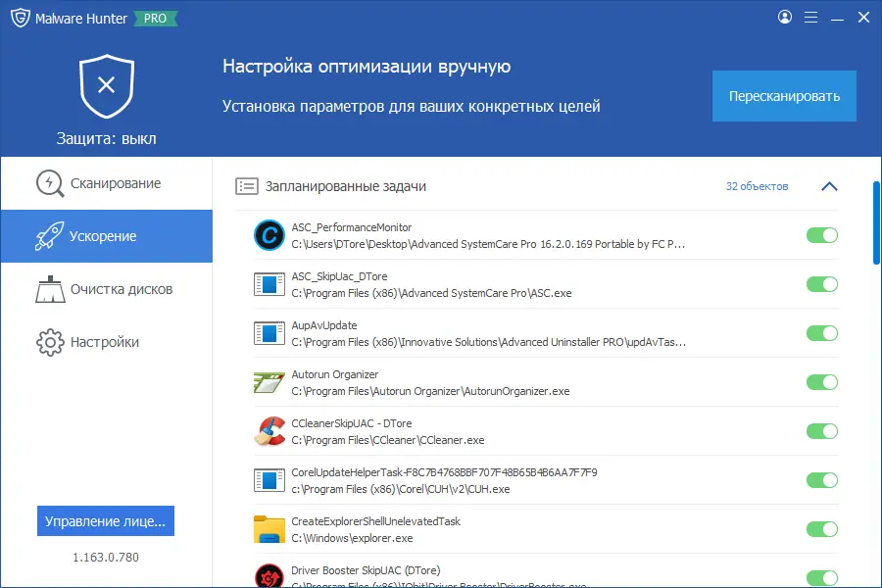Click the Autorun Organizer app icon
The width and height of the screenshot is (882, 588).
269,382
